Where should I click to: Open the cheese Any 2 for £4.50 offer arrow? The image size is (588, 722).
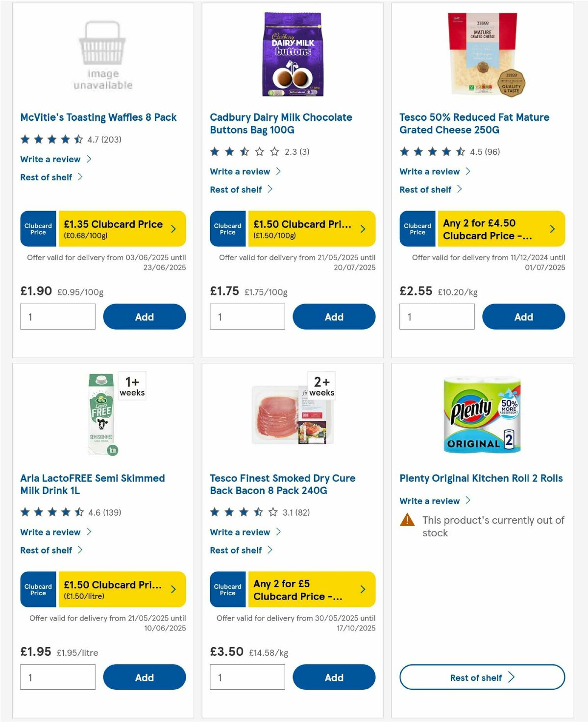tap(552, 228)
